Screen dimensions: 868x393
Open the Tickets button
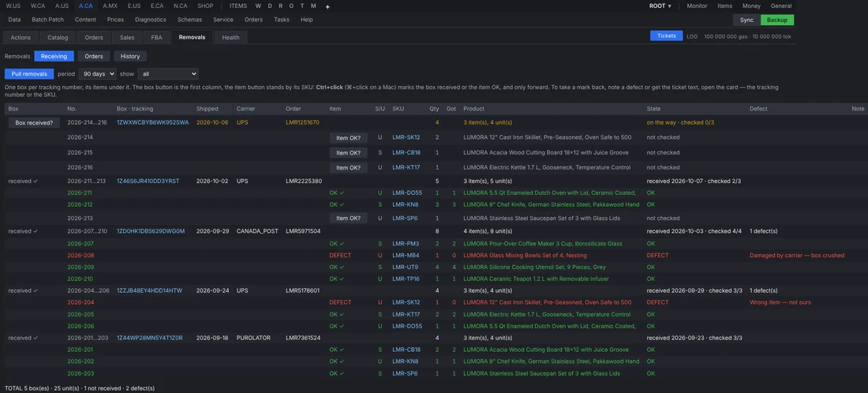667,36
